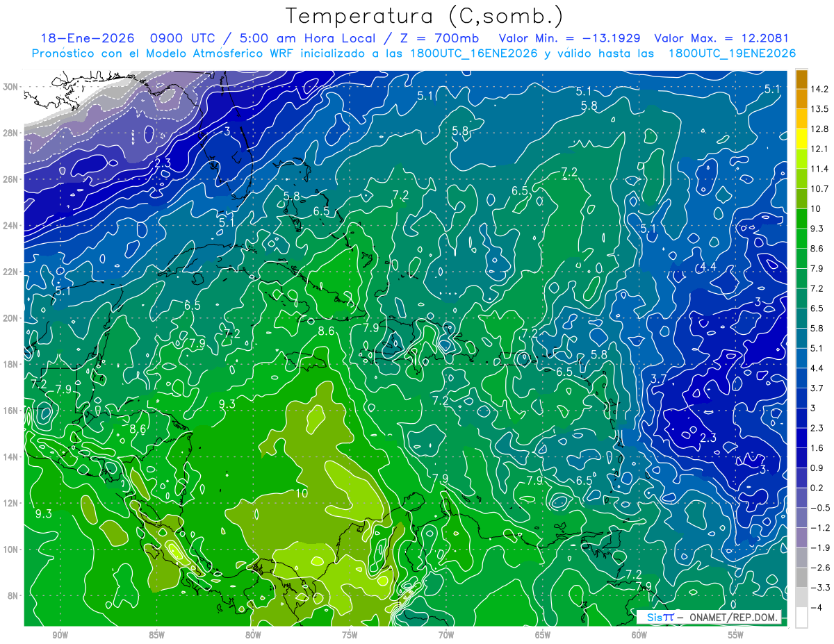Click the '60W' longitude axis label

639,635
